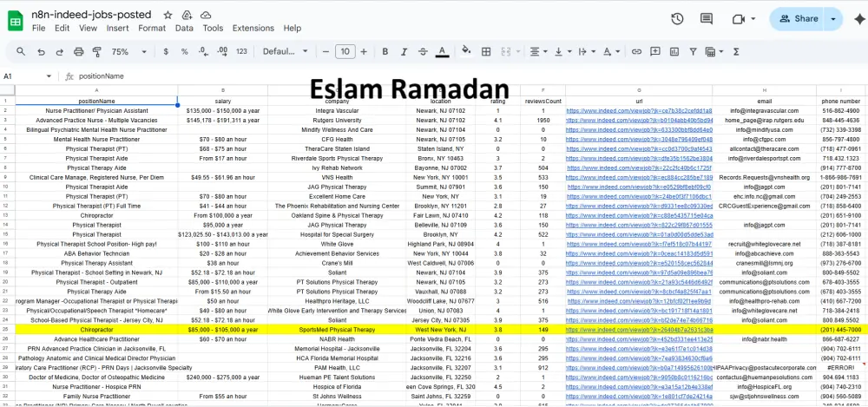Select the info@jagpt.com cell in row 14
Image resolution: width=868 pixels, height=407 pixels.
764,226
